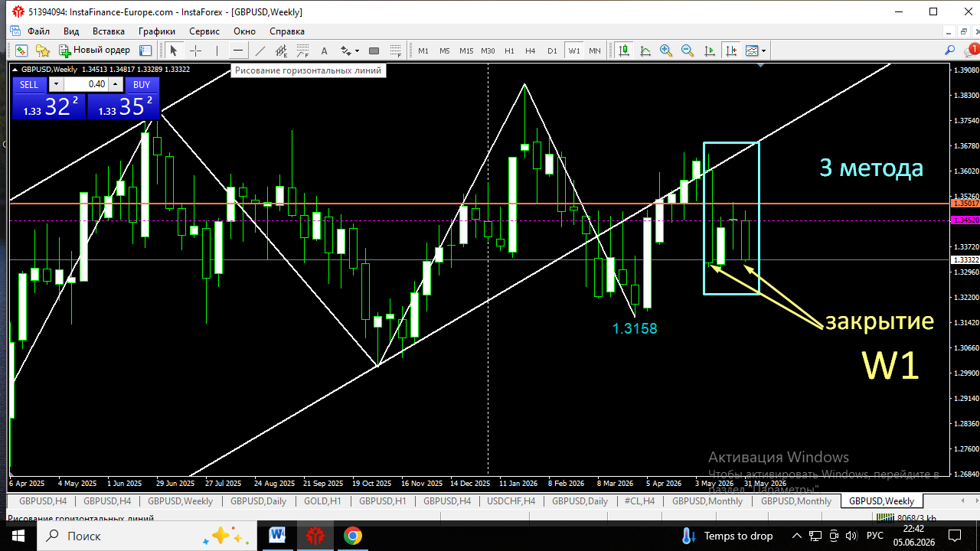Screen dimensions: 980x551
Task: Open Microsoft Word from taskbar
Action: [277, 536]
